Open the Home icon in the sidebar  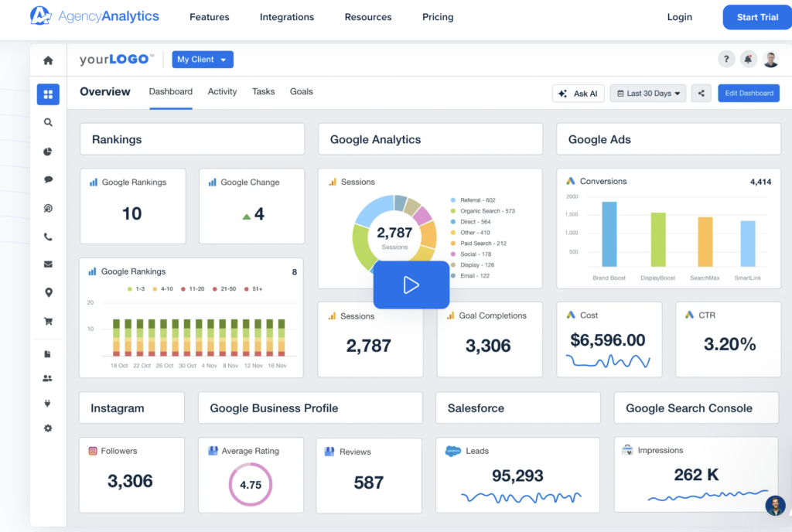coord(48,60)
